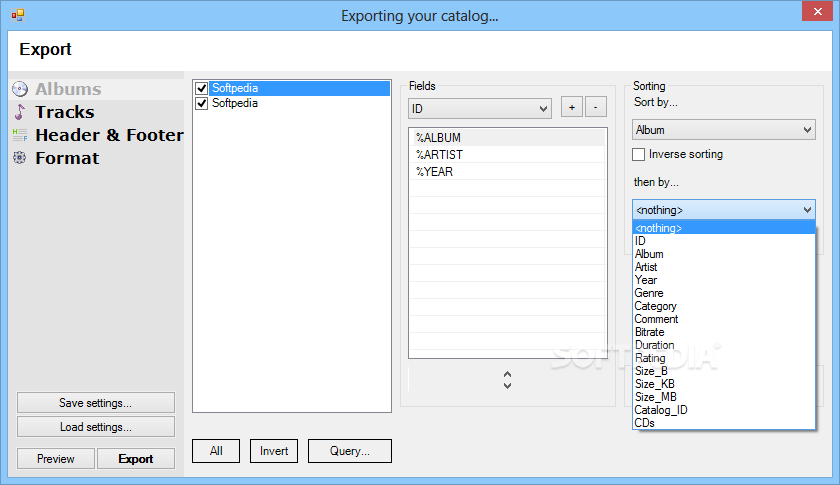Invert catalog selection
This screenshot has width=840, height=485.
(274, 451)
